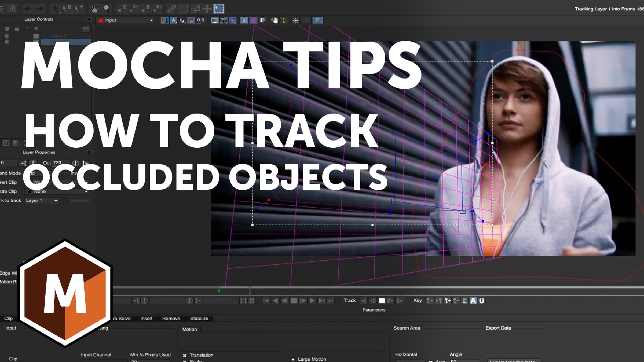
Task: Click the add keyframe key-plus icon
Action: coord(447,301)
